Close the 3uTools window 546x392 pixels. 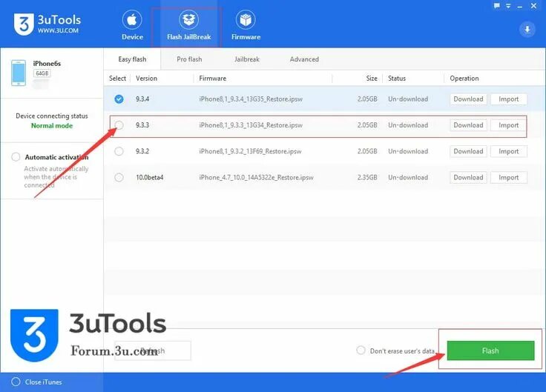point(533,6)
